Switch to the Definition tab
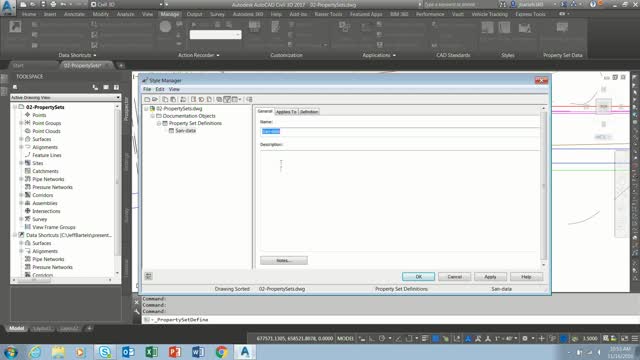Viewport: 640px width, 360px height. click(x=309, y=111)
